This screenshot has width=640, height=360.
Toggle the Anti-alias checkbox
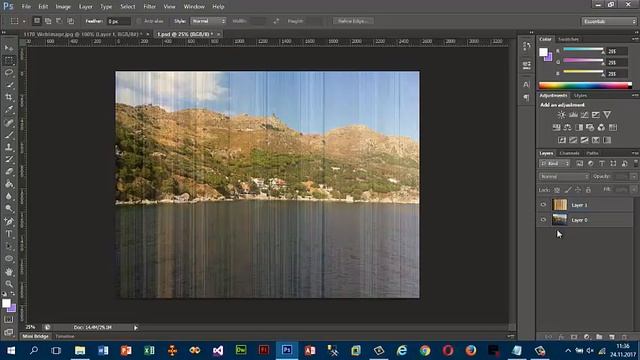click(139, 21)
